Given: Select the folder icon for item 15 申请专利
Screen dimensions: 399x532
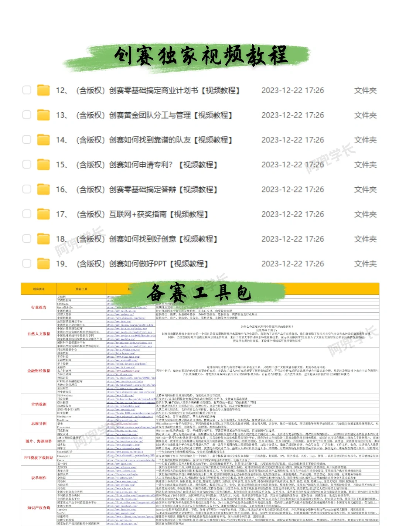Looking at the screenshot, I should point(44,164).
